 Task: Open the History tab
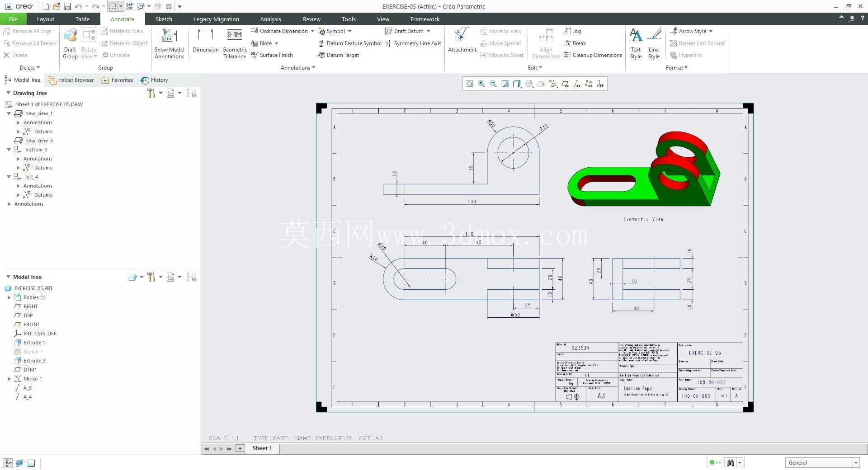(x=155, y=80)
